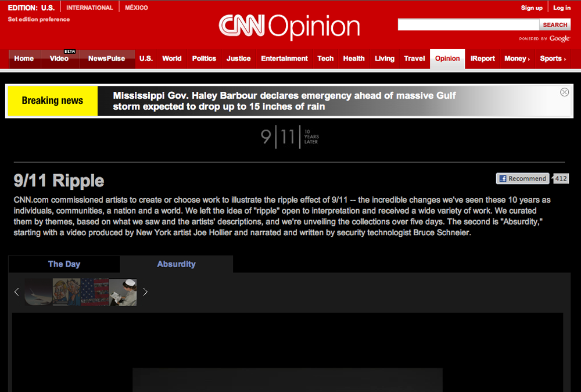Viewport: 581px width, 392px height.
Task: Click the Facebook Recommend button
Action: [522, 179]
